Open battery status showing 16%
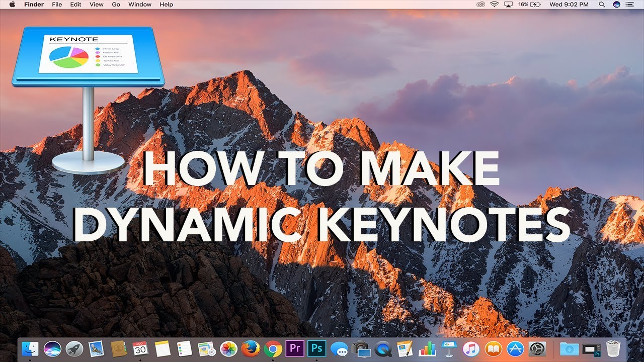The height and width of the screenshot is (362, 644). pos(531,5)
